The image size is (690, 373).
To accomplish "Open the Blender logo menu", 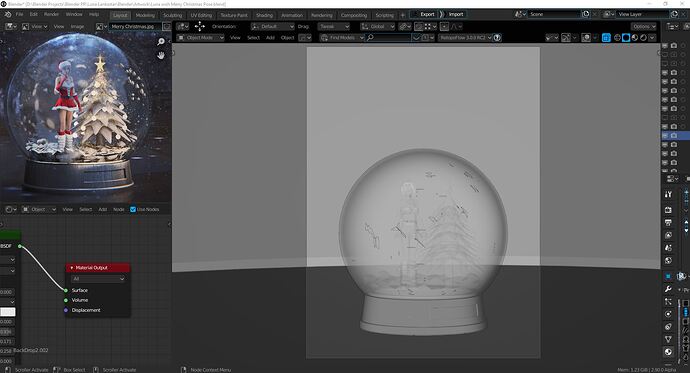I will (x=7, y=15).
